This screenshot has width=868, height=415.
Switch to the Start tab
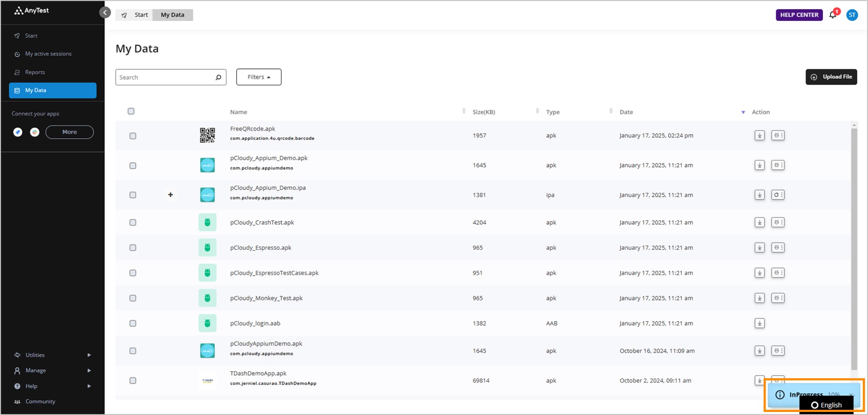[135, 15]
